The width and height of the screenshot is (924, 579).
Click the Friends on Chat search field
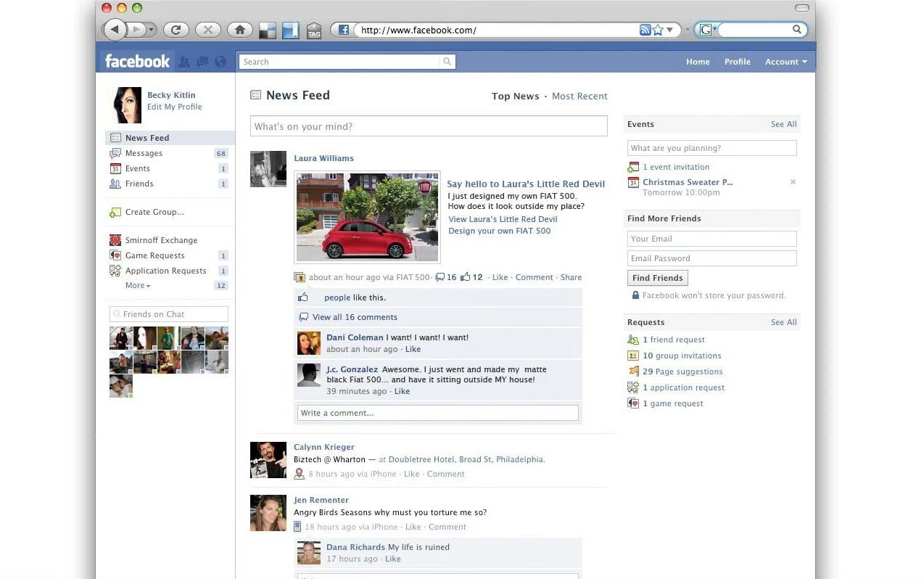tap(169, 314)
